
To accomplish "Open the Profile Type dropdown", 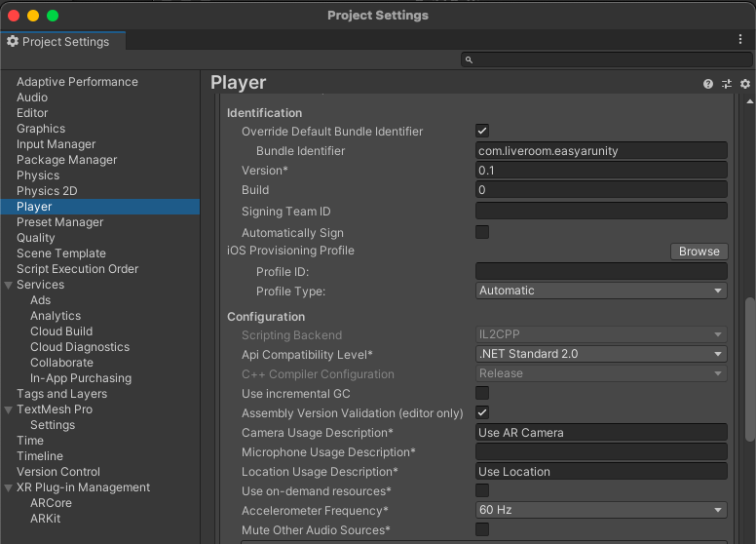I will [x=601, y=291].
